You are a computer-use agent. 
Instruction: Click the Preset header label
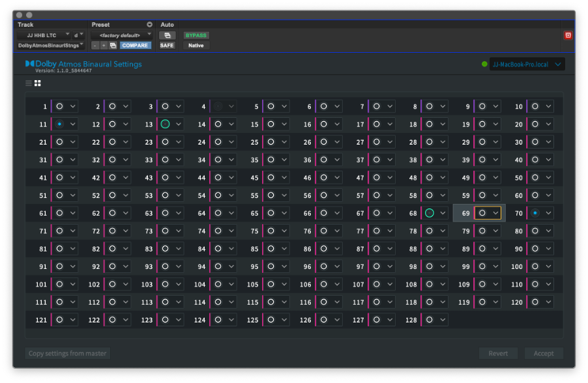100,25
